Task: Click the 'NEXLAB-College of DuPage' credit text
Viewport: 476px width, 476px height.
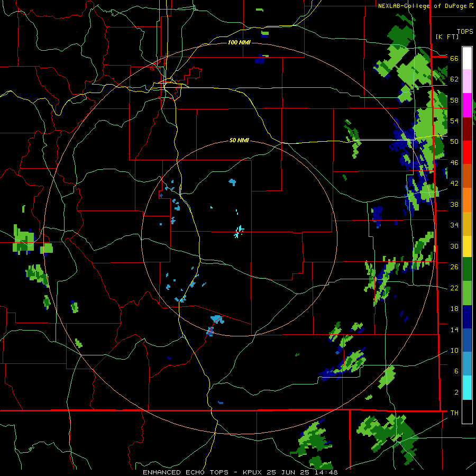Action: coord(423,6)
